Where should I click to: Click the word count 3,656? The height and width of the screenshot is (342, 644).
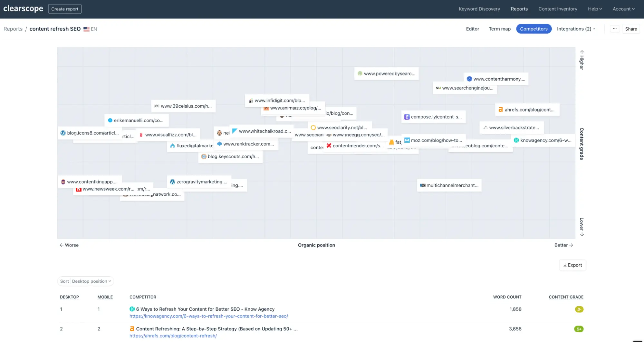tap(515, 329)
